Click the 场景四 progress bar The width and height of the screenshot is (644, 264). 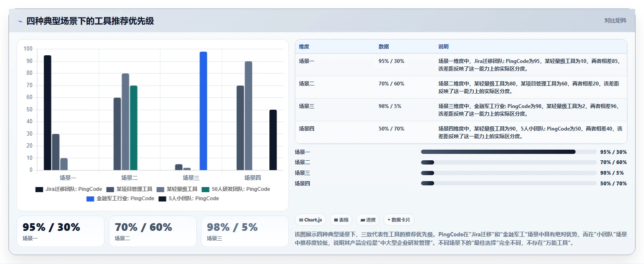(x=509, y=184)
